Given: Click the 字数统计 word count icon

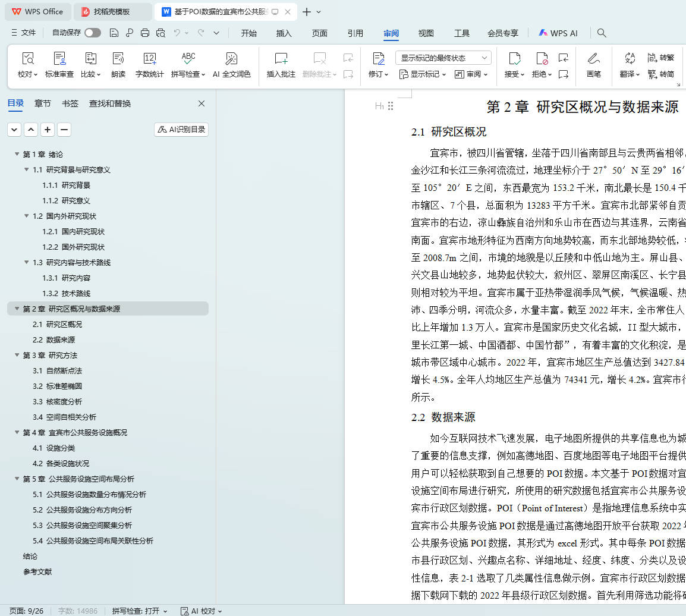Looking at the screenshot, I should coord(149,59).
